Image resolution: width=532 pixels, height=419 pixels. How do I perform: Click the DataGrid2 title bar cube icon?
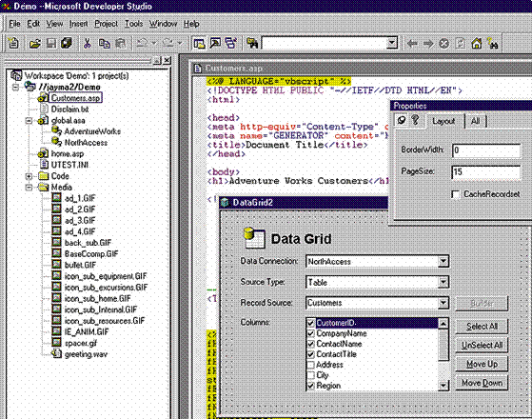[x=225, y=203]
